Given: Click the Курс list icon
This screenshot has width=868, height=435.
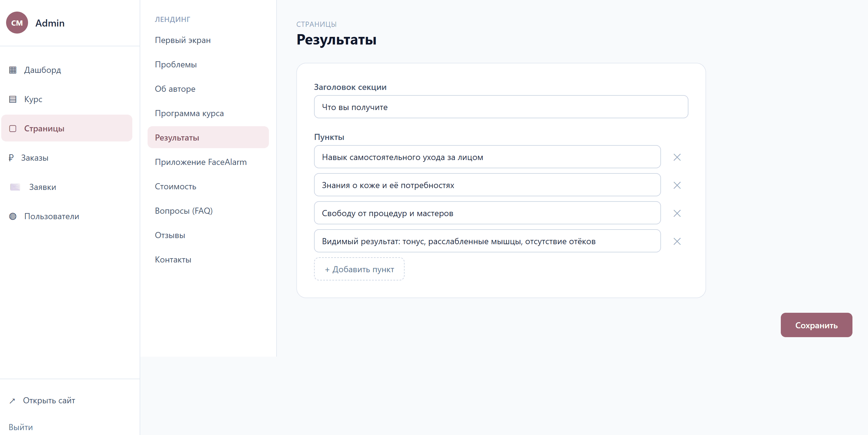Looking at the screenshot, I should pos(13,99).
